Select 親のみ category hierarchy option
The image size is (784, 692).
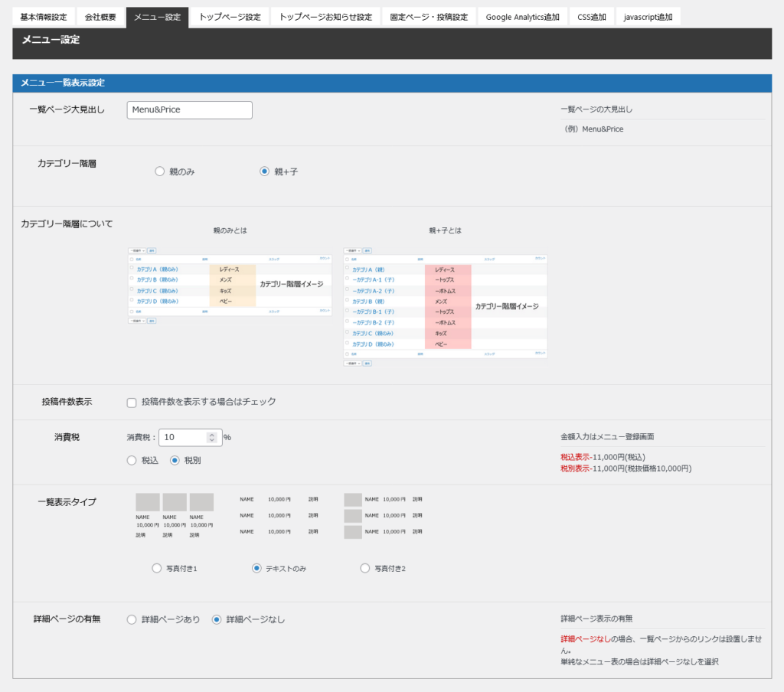point(160,172)
